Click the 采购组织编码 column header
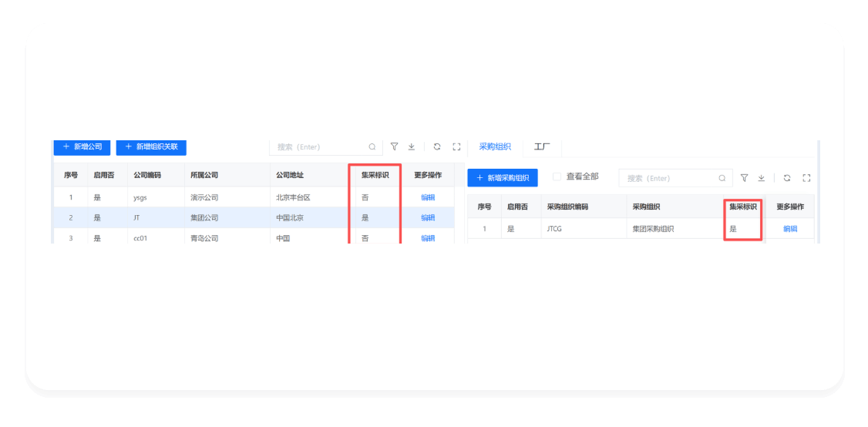 [x=567, y=207]
